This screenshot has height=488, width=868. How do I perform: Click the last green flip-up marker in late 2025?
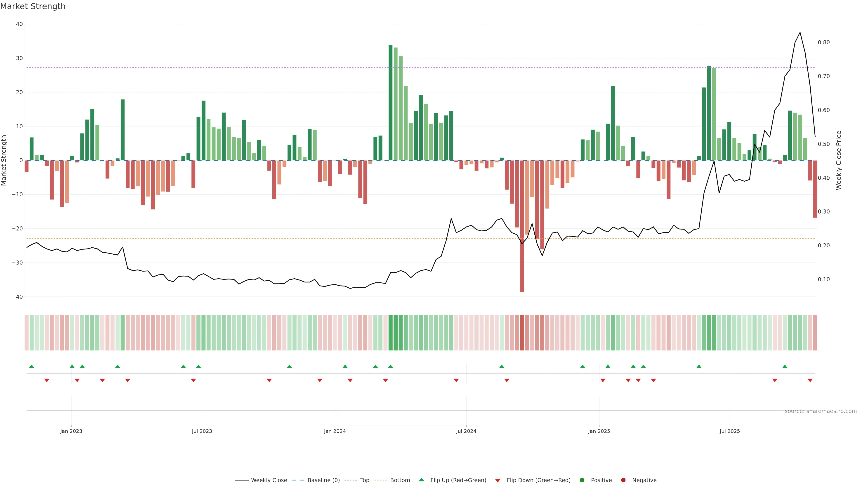pyautogui.click(x=785, y=366)
